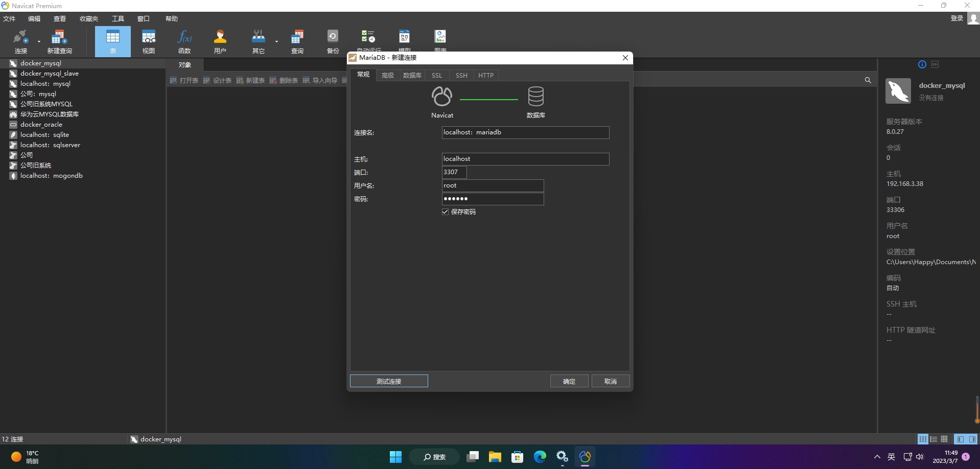The image size is (980, 469).
Task: Click the info icon in right panel
Action: [922, 64]
